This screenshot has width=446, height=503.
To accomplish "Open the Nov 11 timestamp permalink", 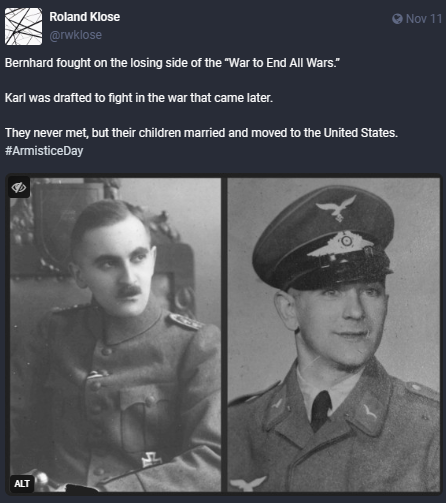I will 424,19.
